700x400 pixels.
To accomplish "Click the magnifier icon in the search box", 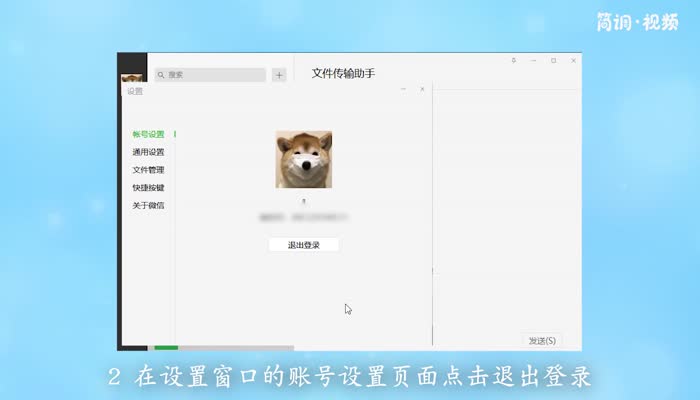I will click(x=161, y=74).
